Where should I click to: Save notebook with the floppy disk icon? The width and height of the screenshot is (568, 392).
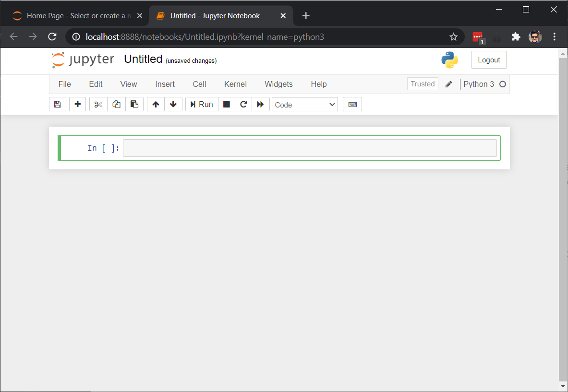coord(58,104)
